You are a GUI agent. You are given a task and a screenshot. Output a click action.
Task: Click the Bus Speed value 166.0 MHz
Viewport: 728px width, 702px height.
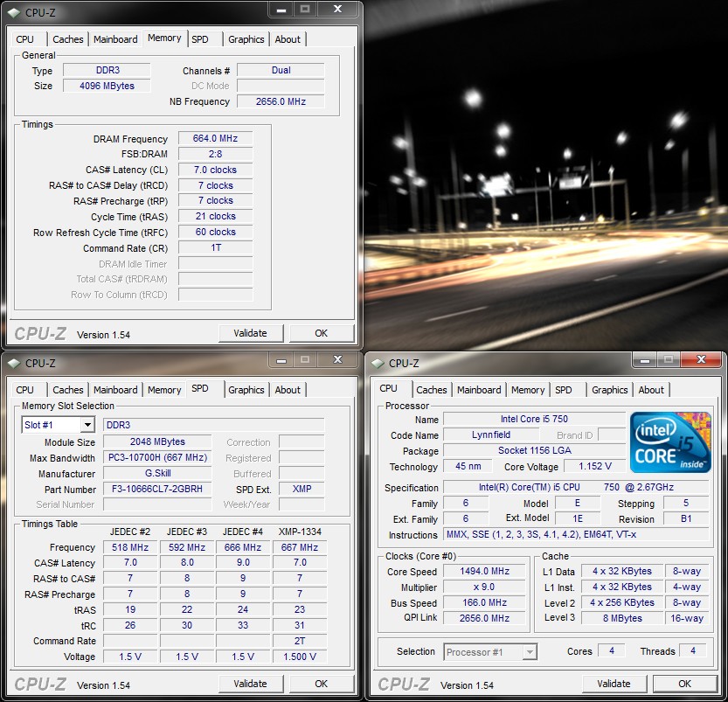pos(484,602)
